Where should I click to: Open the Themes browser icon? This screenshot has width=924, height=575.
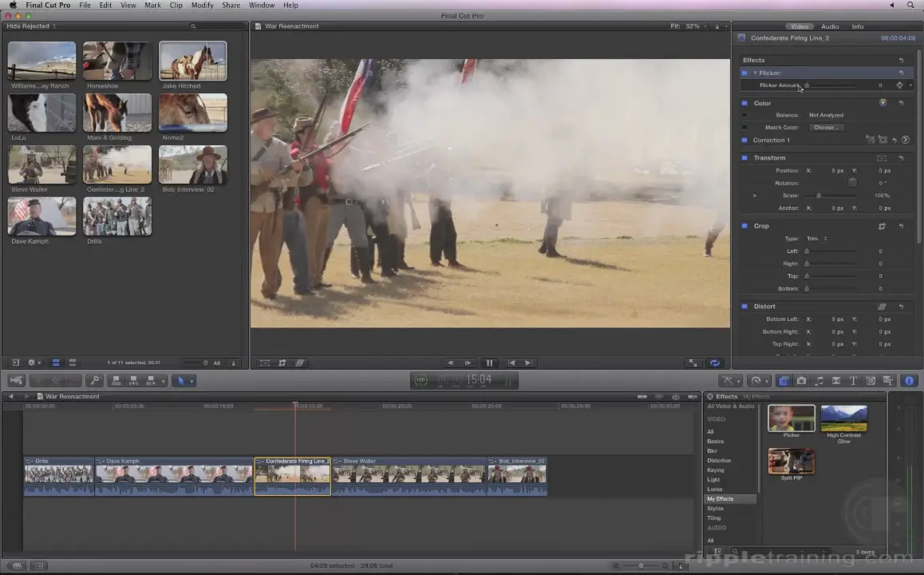(888, 381)
